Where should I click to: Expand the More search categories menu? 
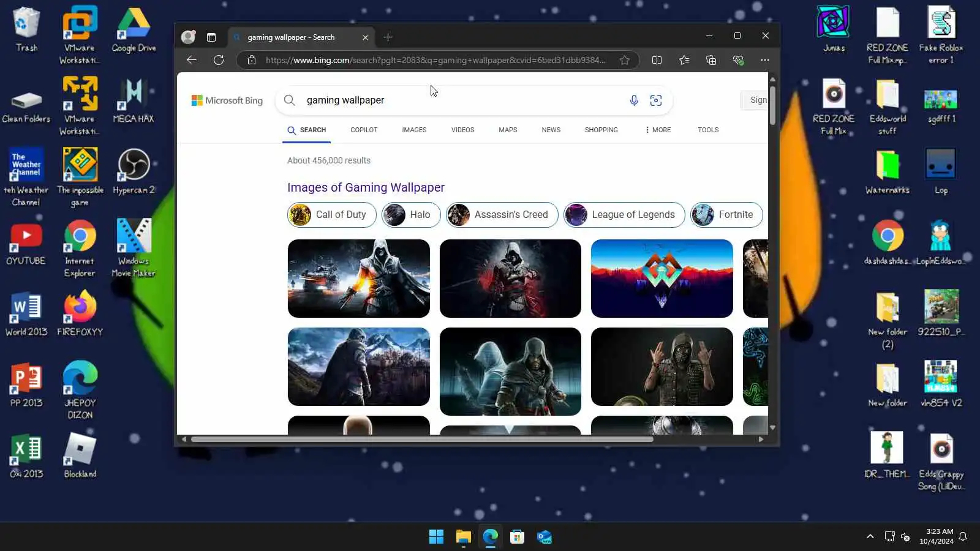tap(658, 130)
